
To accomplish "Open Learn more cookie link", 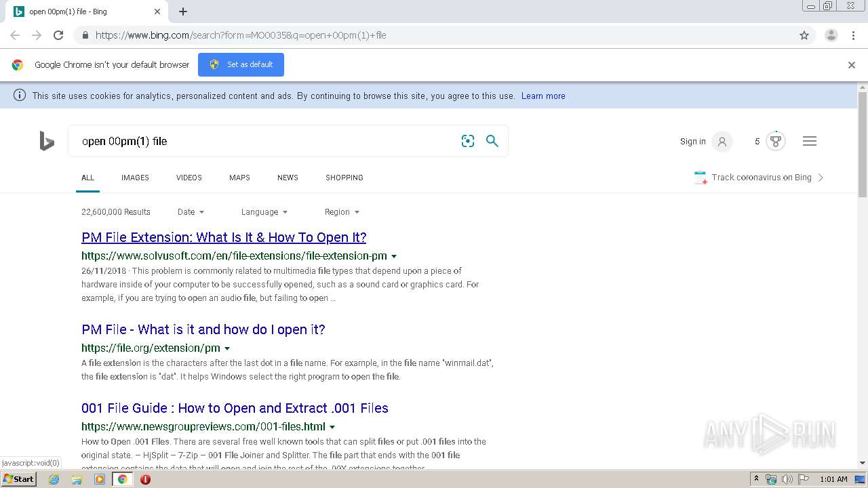I will (x=543, y=96).
